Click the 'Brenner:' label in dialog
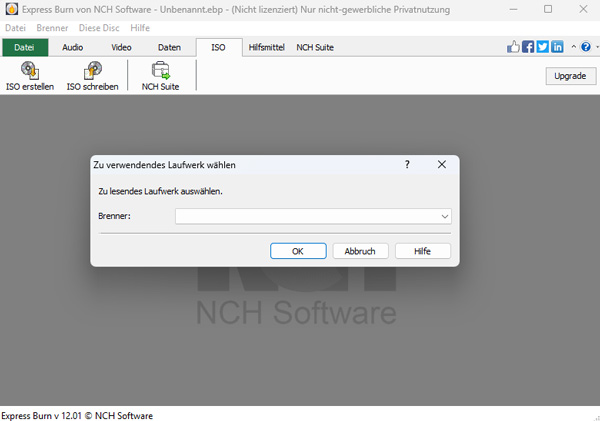Image resolution: width=600 pixels, height=421 pixels. (114, 216)
